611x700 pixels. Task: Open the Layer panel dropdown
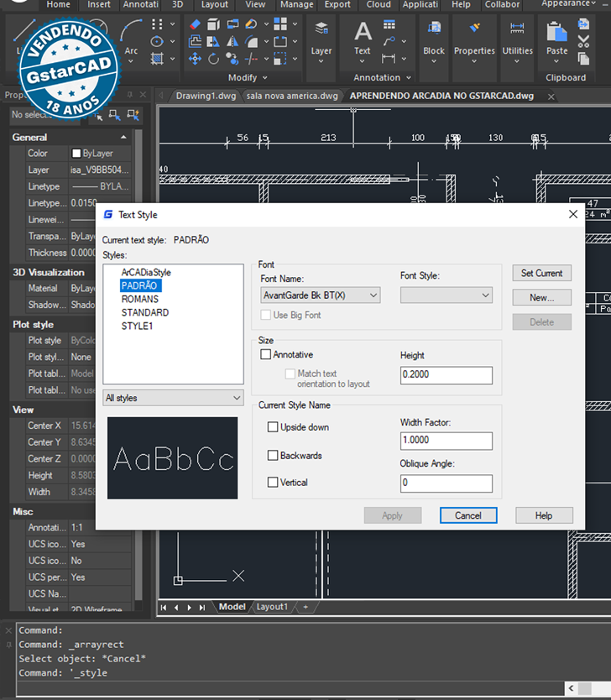tap(321, 61)
